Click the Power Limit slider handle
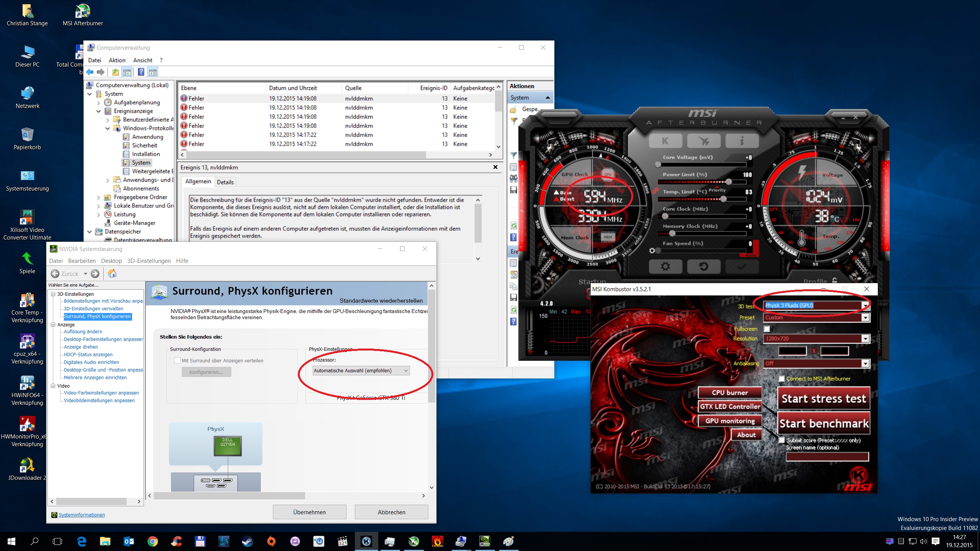 729,182
